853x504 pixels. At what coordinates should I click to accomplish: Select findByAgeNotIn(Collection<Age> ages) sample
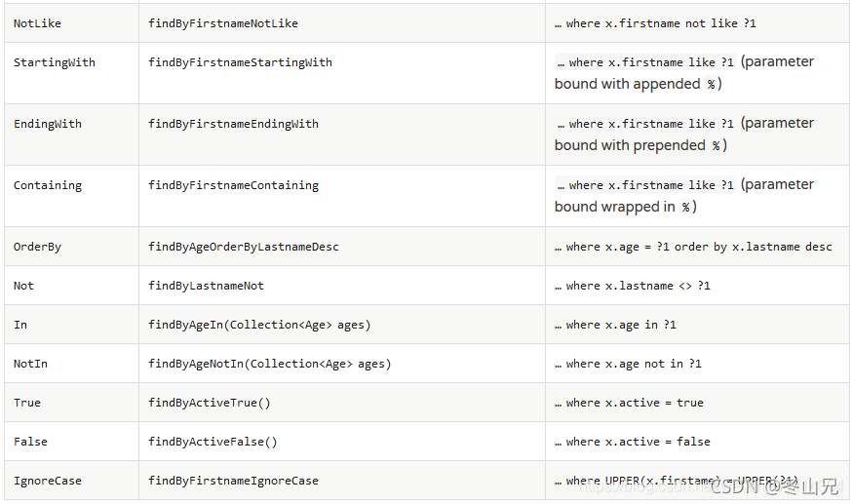coord(270,364)
